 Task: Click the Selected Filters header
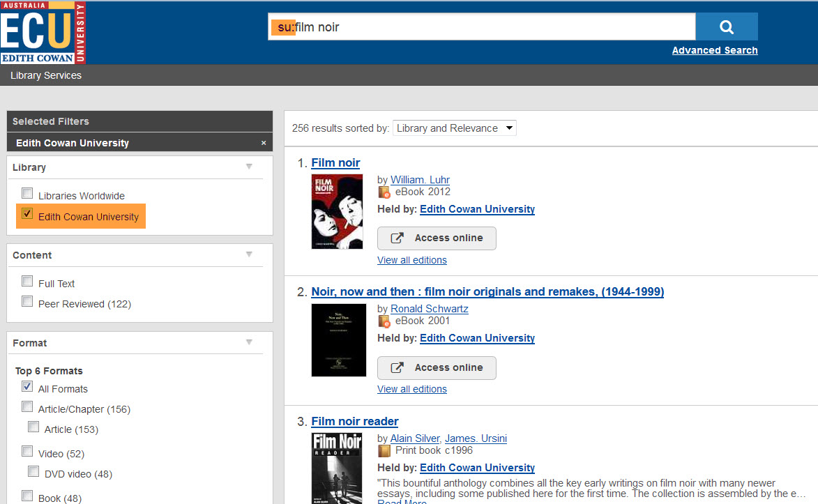[x=139, y=121]
